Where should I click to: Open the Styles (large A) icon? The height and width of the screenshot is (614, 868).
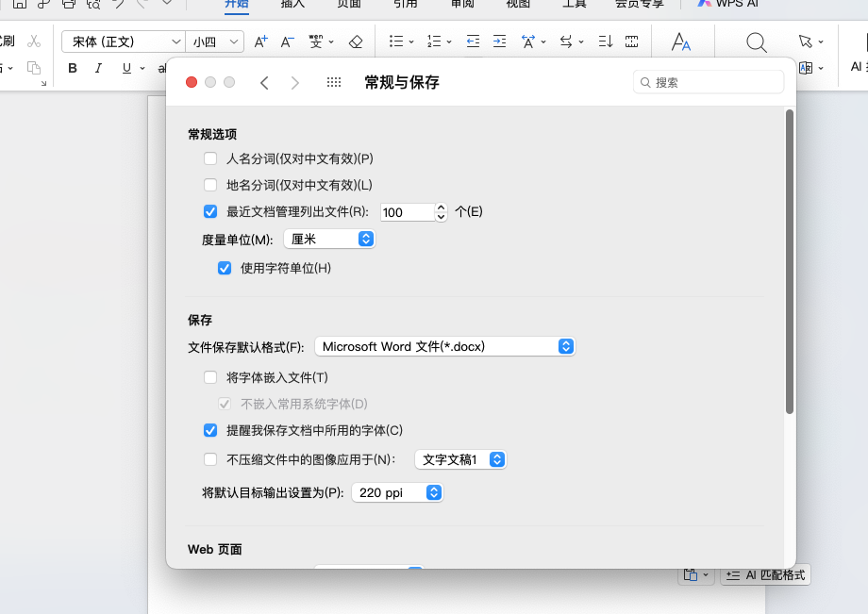(x=681, y=41)
